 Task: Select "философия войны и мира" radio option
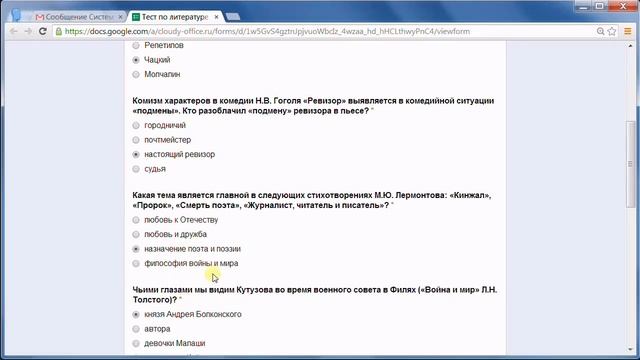click(x=136, y=264)
